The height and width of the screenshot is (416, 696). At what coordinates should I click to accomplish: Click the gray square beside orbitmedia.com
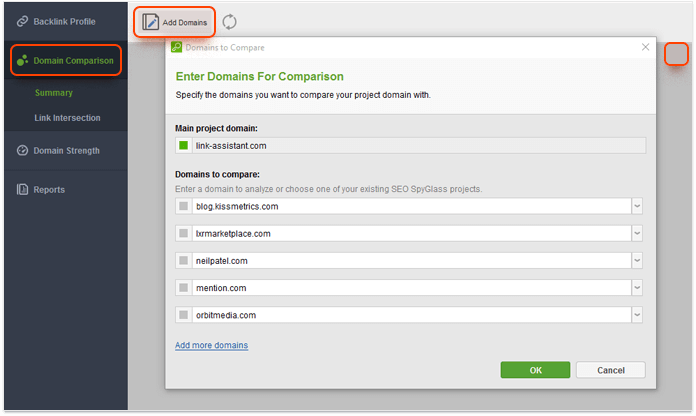tap(183, 315)
